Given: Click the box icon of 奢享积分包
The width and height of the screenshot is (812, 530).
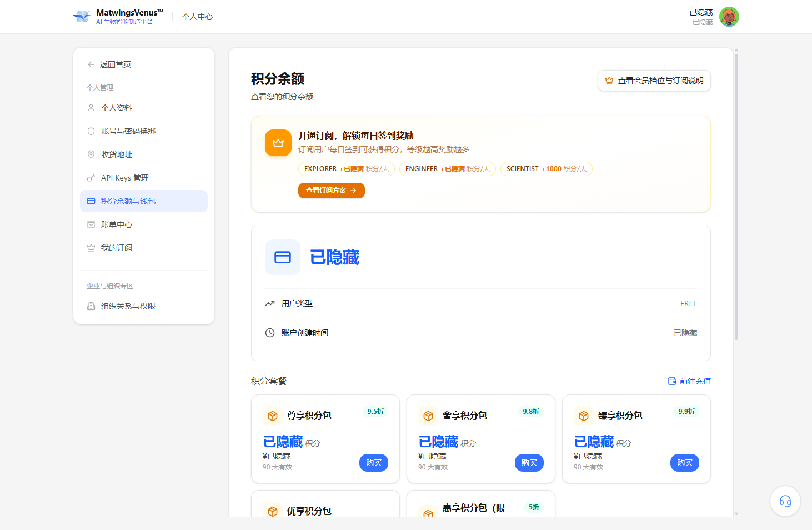Looking at the screenshot, I should pos(428,416).
